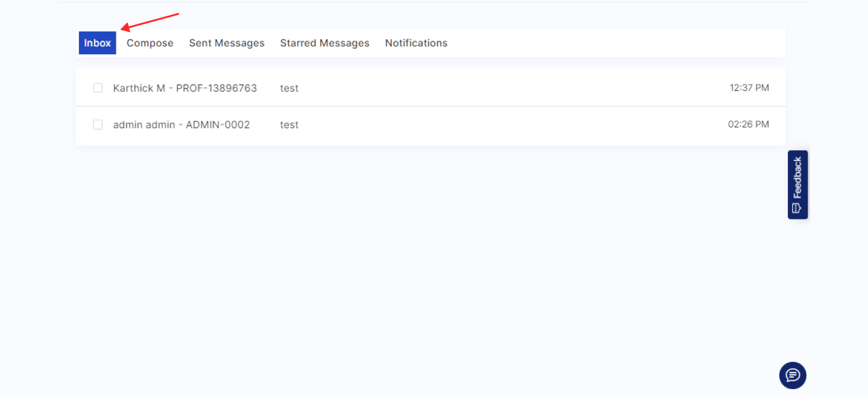Select the checkbox for Karthick M message

click(98, 88)
